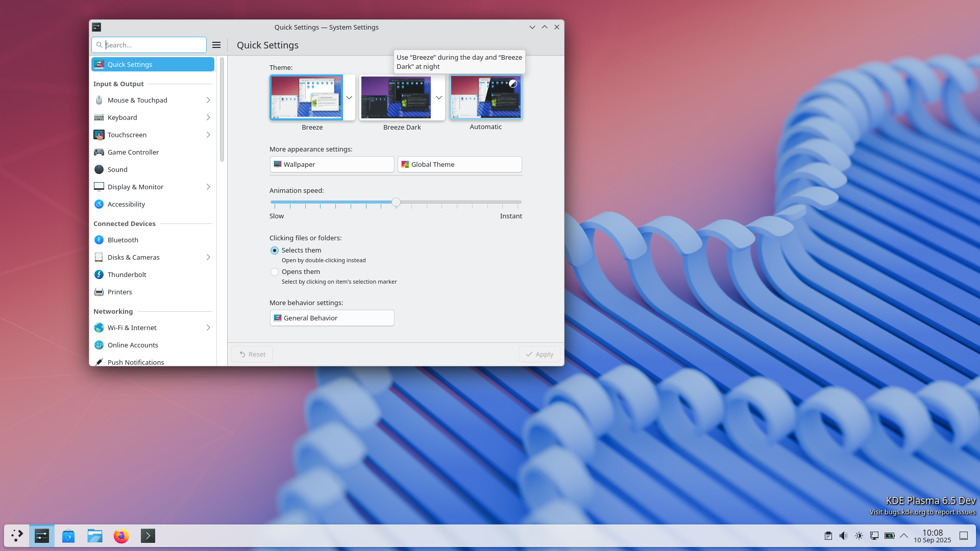Open the application launcher in the taskbar

point(17,536)
